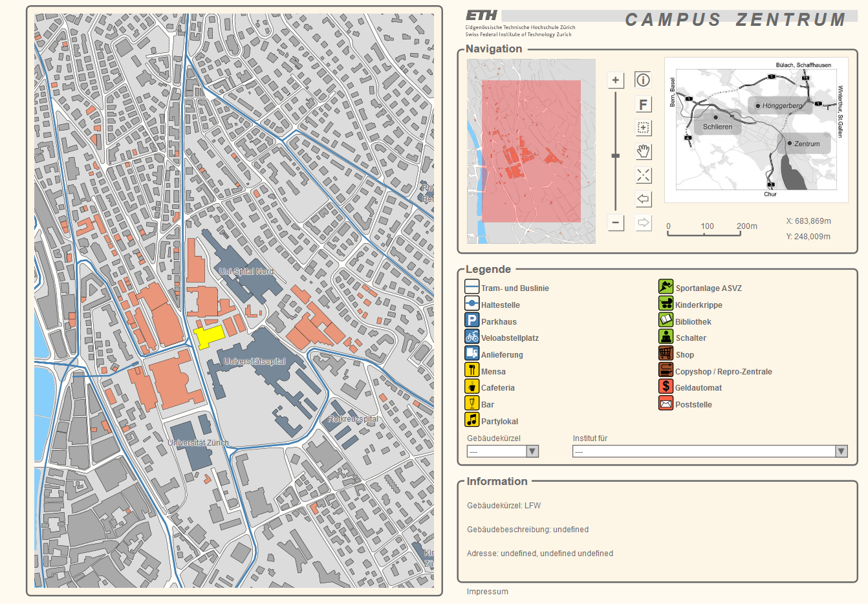Click the Mensa legend label

pos(493,372)
